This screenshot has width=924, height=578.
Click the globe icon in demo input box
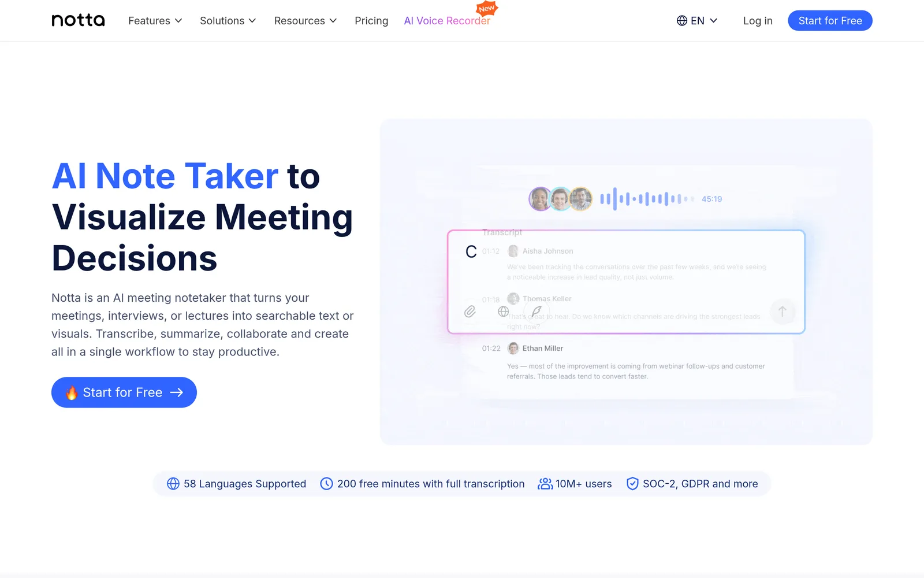504,312
